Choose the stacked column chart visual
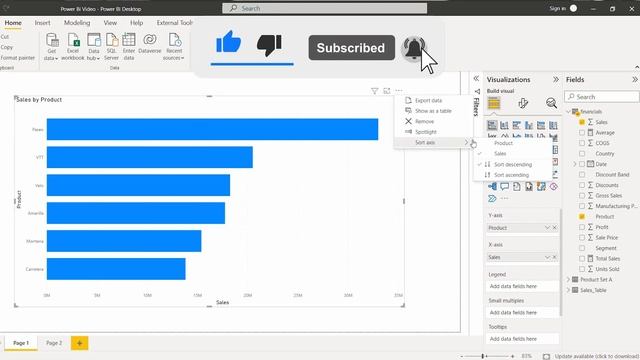640x360 pixels. 504,125
